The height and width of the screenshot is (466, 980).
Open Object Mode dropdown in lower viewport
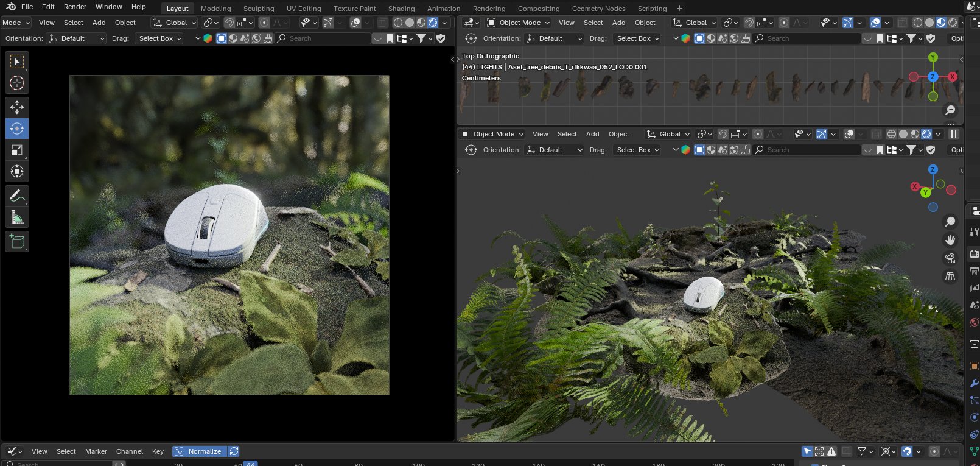click(492, 134)
